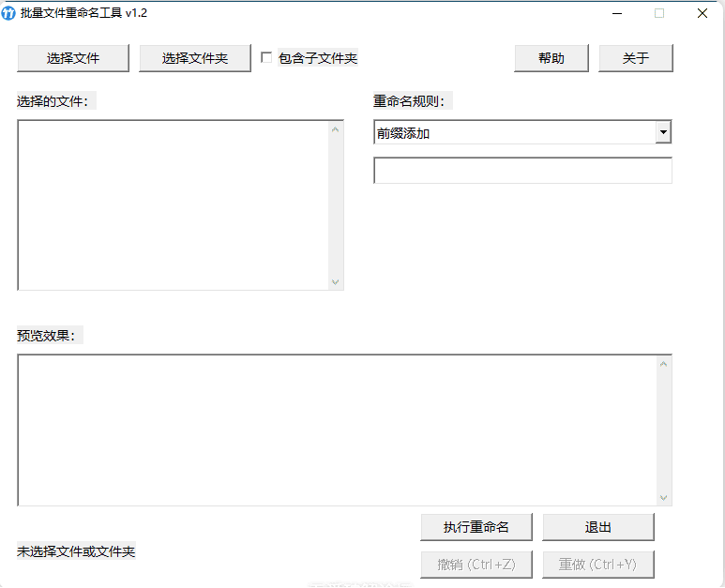Enable the 包含子文件夹 checkbox
Image resolution: width=725 pixels, height=588 pixels.
coord(266,58)
